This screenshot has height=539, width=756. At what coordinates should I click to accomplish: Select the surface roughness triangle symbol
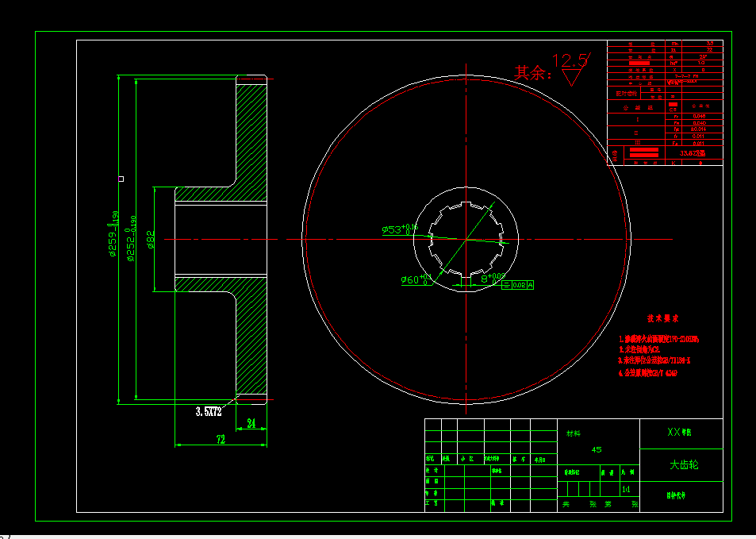click(x=571, y=78)
